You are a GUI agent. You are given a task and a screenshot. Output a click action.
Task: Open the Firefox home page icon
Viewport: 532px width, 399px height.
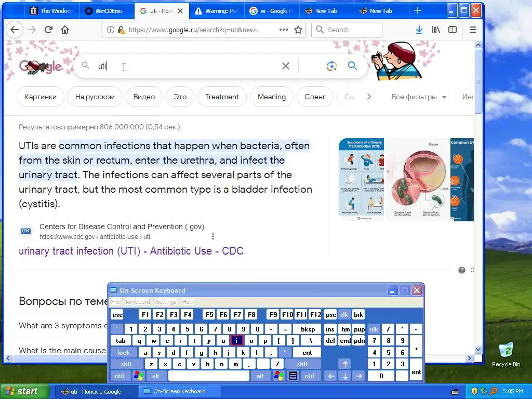tap(65, 30)
